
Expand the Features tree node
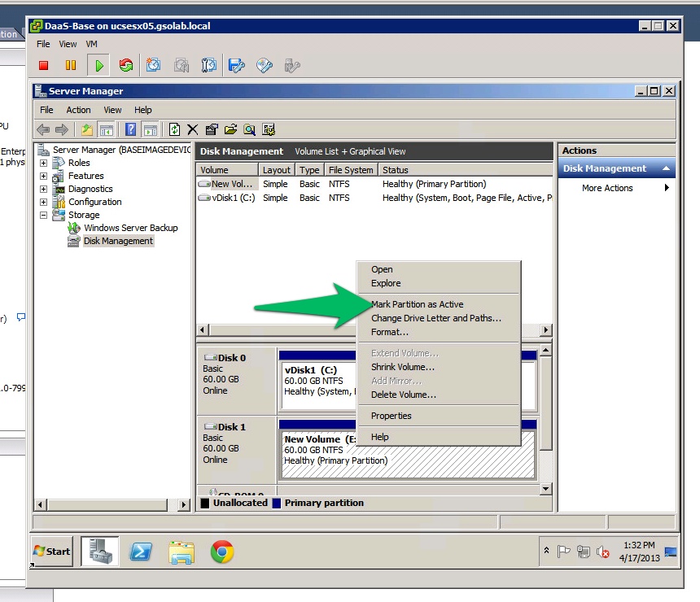(x=43, y=176)
